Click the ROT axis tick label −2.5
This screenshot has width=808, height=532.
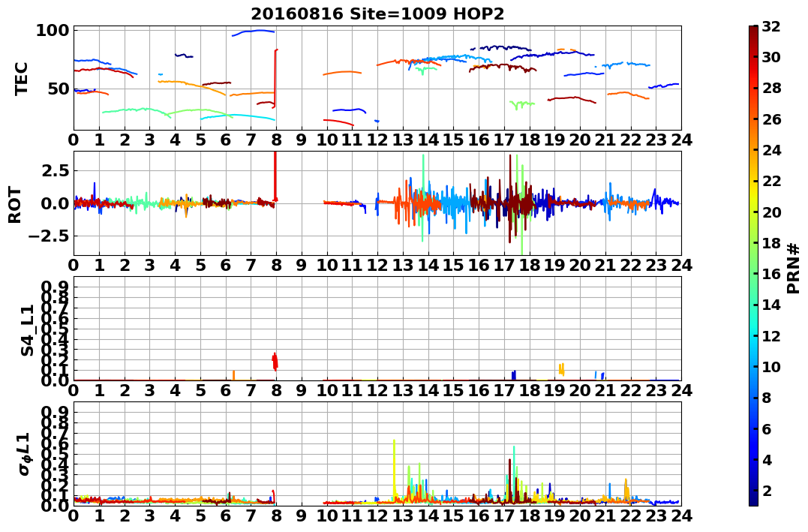click(49, 236)
